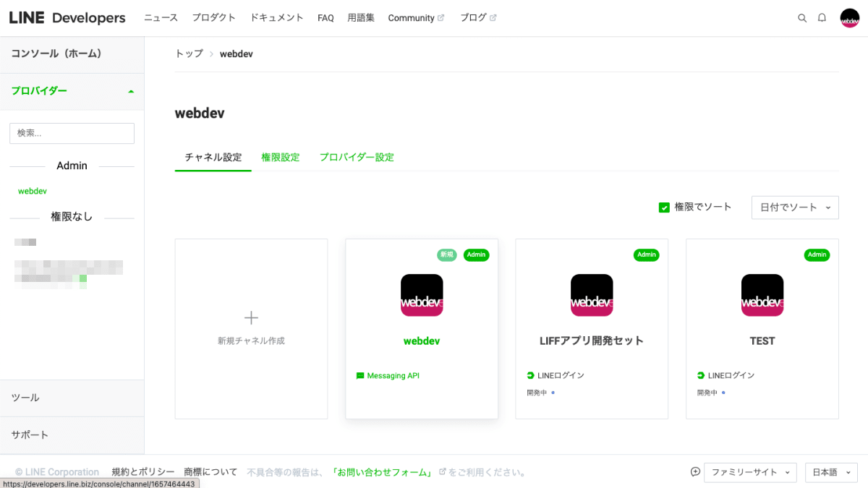Click the 新規 badge on webdev card
Image resolution: width=868 pixels, height=488 pixels.
point(447,254)
